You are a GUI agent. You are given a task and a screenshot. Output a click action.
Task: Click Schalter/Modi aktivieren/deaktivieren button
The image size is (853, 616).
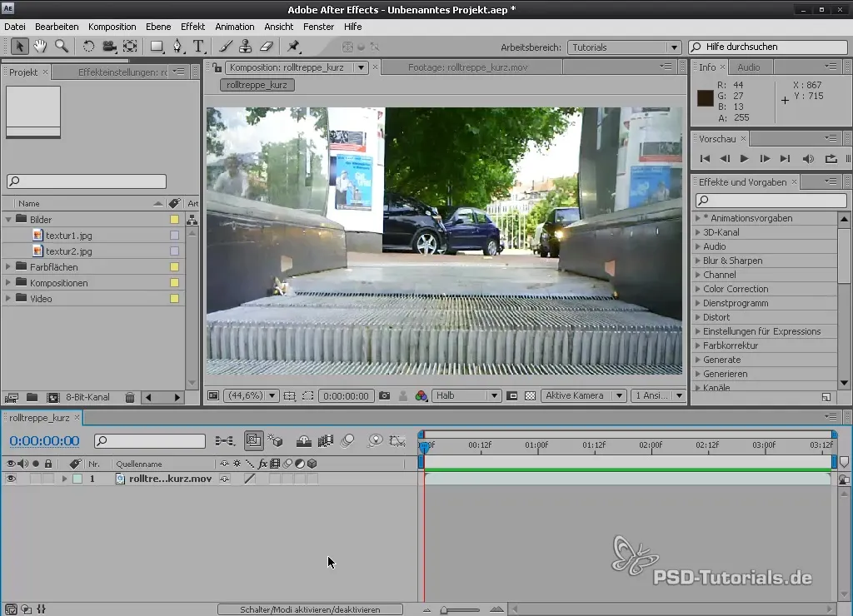pyautogui.click(x=310, y=609)
